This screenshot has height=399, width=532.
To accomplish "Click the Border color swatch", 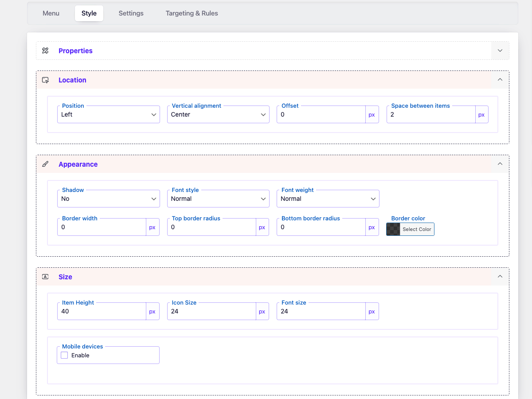I will coord(393,229).
